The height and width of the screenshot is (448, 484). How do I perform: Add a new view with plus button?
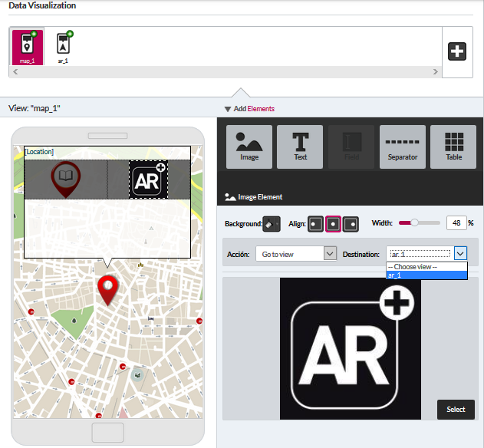pyautogui.click(x=457, y=51)
